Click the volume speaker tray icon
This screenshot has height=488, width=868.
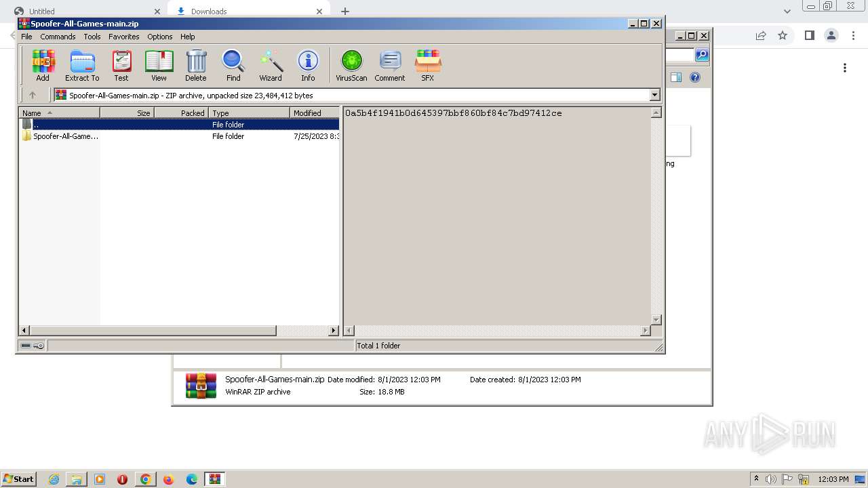(x=771, y=479)
